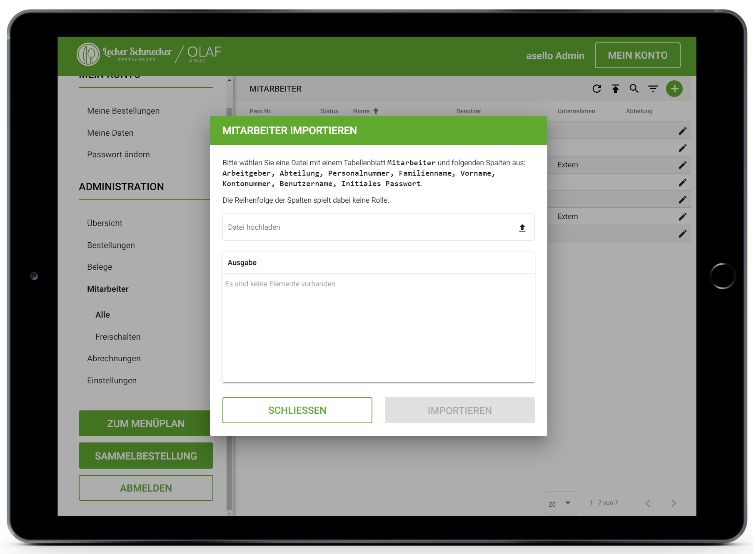Click the Datei hochladen input field
Screen dimensions: 756x554
tap(367, 227)
